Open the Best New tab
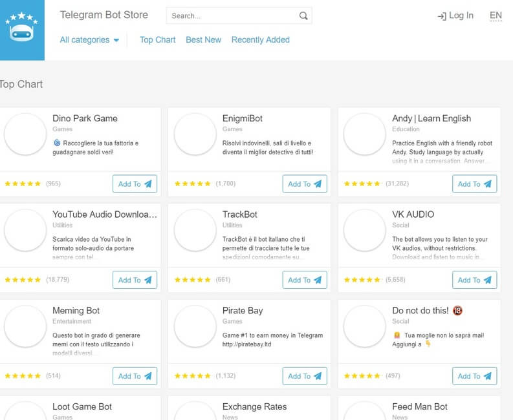This screenshot has height=420, width=513. (x=203, y=40)
